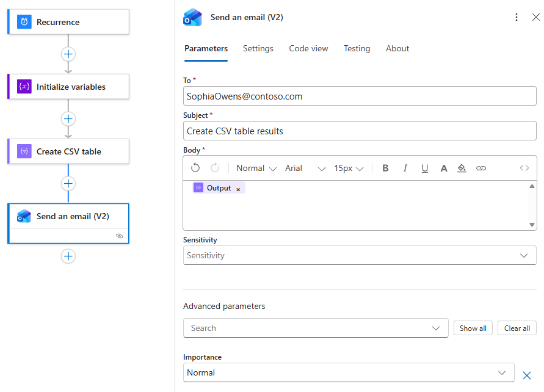Screen dimensions: 544x392
Task: Open the Arial font dropdown
Action: pos(305,169)
